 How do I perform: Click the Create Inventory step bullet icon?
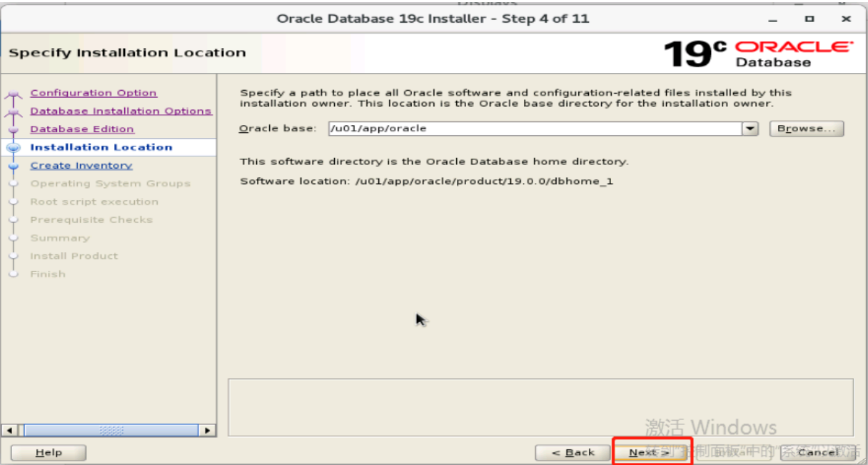pos(13,166)
